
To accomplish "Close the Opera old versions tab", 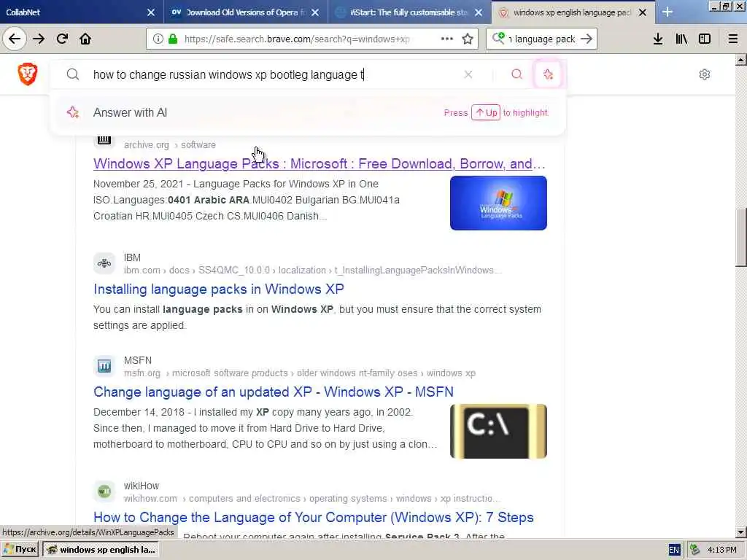I will 315,12.
